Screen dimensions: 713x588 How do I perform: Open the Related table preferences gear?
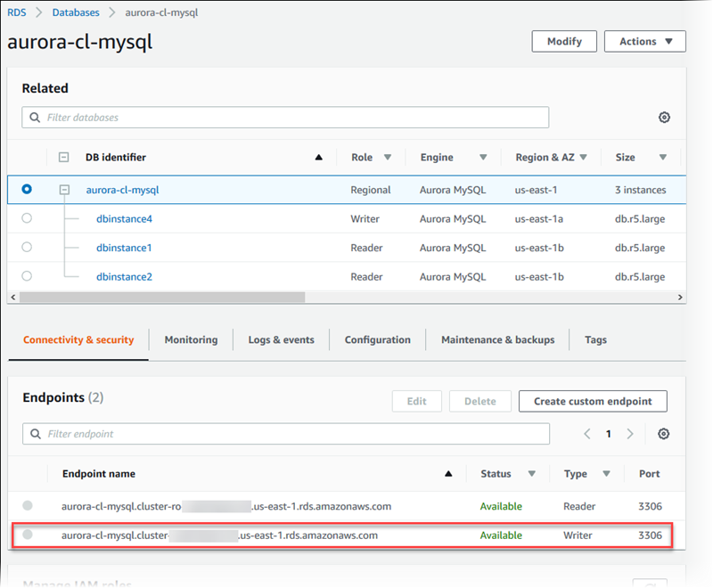664,117
